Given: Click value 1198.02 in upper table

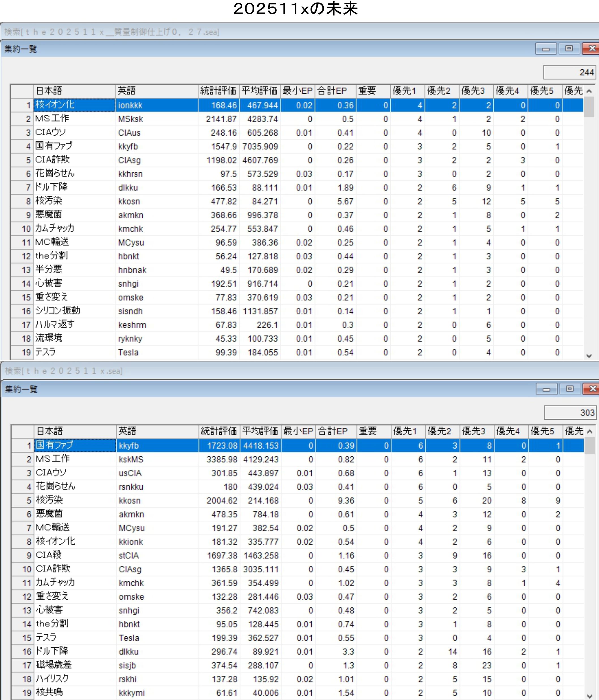Looking at the screenshot, I should (x=218, y=160).
